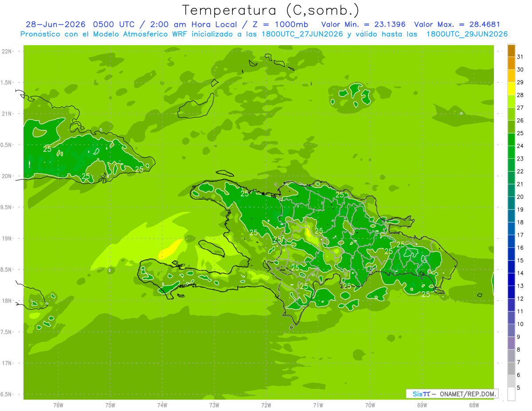Viewport: 532px width, 411px height.
Task: Click the '20N' latitude axis label
Action: tap(8, 176)
